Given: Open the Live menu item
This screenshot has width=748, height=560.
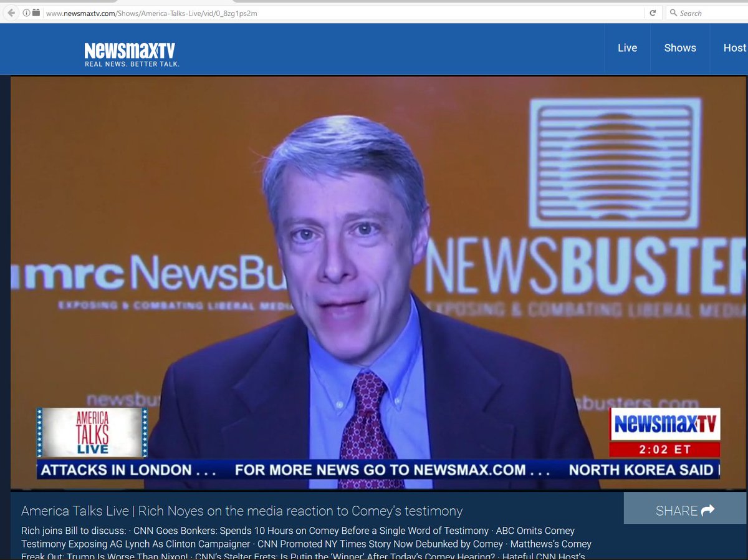Looking at the screenshot, I should point(628,48).
